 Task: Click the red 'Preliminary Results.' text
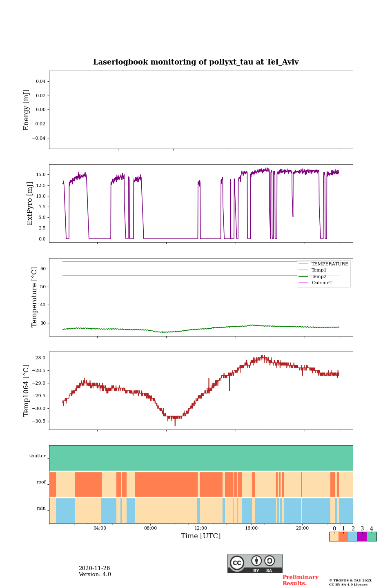pyautogui.click(x=300, y=580)
